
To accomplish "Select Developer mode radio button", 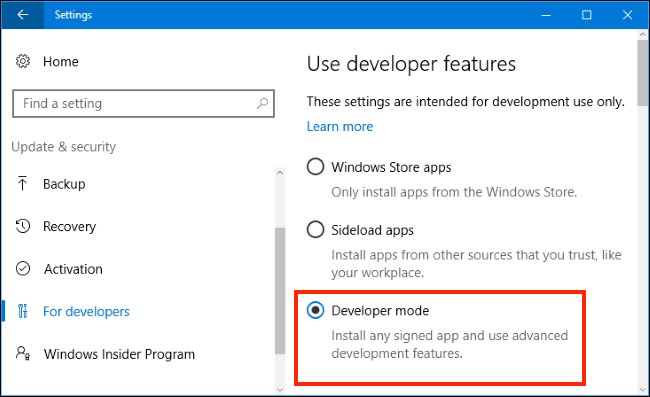I will pos(315,310).
